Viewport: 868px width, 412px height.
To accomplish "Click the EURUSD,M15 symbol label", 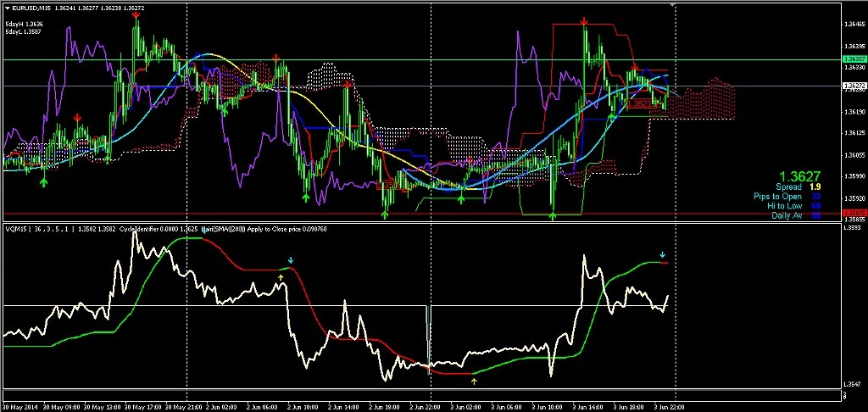I will tap(31, 8).
